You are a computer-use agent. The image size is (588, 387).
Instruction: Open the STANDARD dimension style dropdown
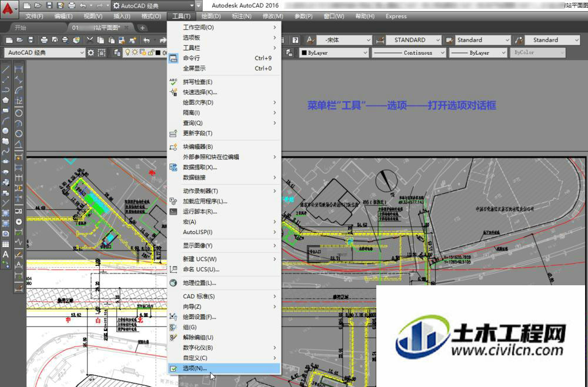click(x=437, y=40)
